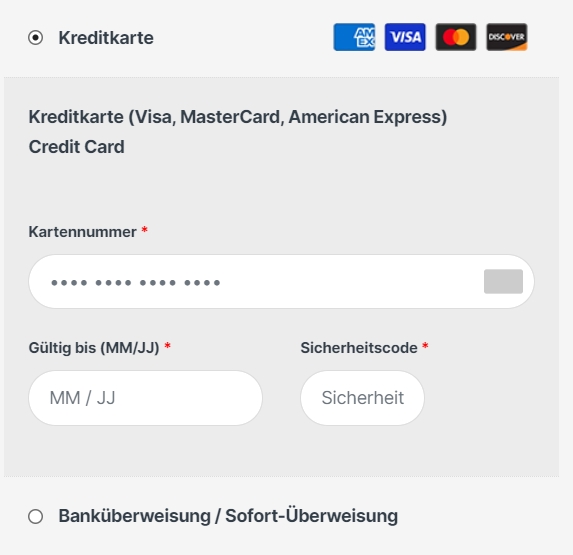Click the red asterisk beside Sicherheitscode

425,346
